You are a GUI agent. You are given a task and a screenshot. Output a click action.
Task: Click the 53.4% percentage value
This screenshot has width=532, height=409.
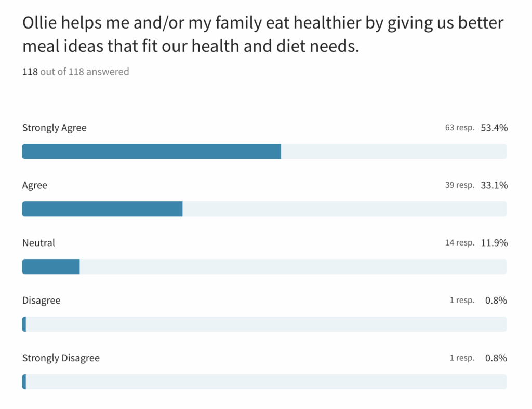tap(494, 128)
